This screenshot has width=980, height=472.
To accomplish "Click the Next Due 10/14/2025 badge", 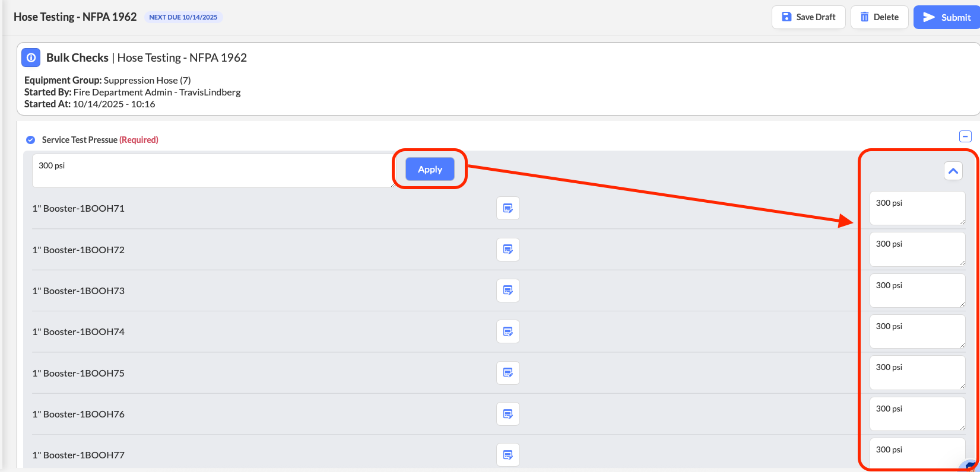I will tap(183, 17).
